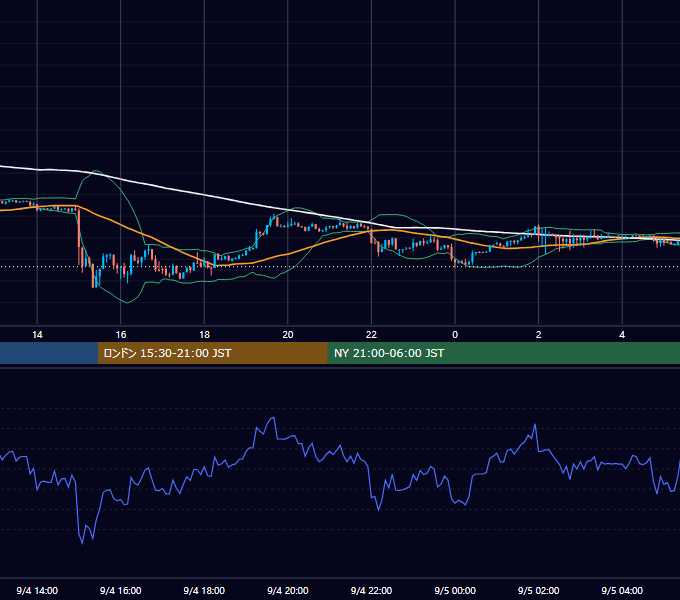Click the 4 hour axis label
This screenshot has height=600, width=680.
pos(622,335)
